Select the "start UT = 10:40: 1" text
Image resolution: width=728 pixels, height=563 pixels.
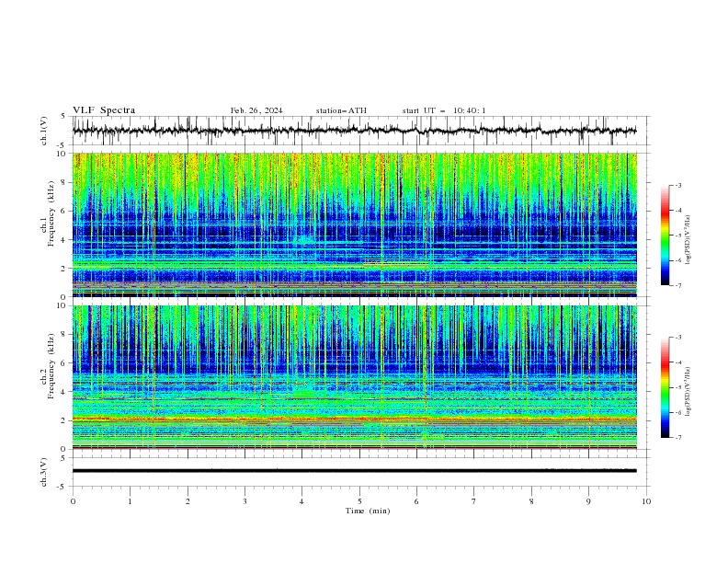click(444, 110)
